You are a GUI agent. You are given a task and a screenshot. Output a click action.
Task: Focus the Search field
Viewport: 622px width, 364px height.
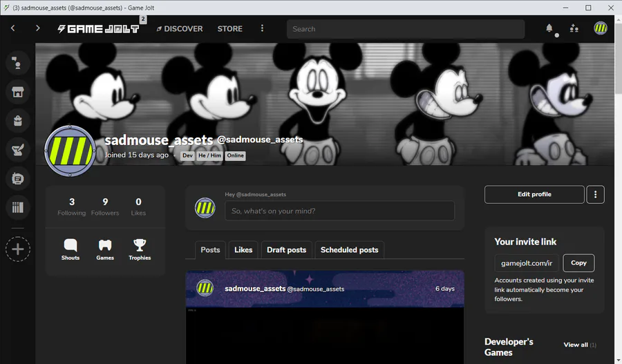click(x=406, y=29)
